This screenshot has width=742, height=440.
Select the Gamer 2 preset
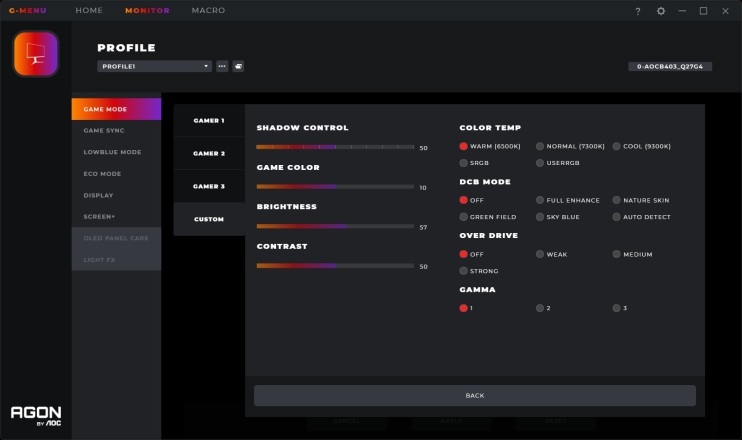209,153
